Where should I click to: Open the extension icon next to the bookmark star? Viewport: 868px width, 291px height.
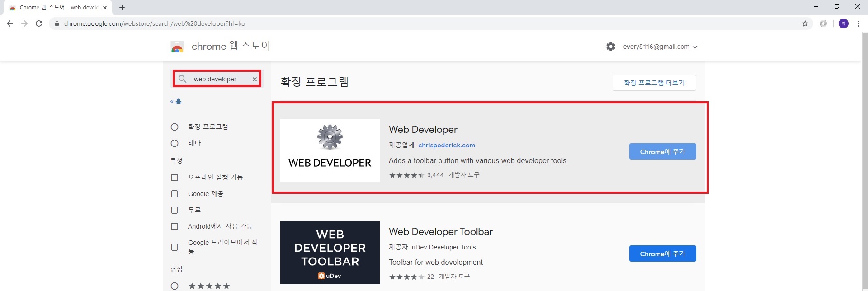[x=823, y=23]
